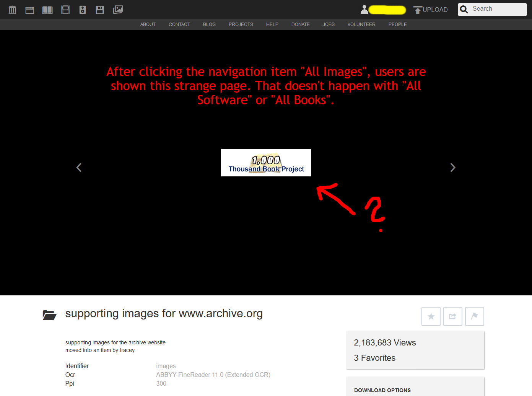Click 'supporting images for the archive website' description

coord(116,342)
